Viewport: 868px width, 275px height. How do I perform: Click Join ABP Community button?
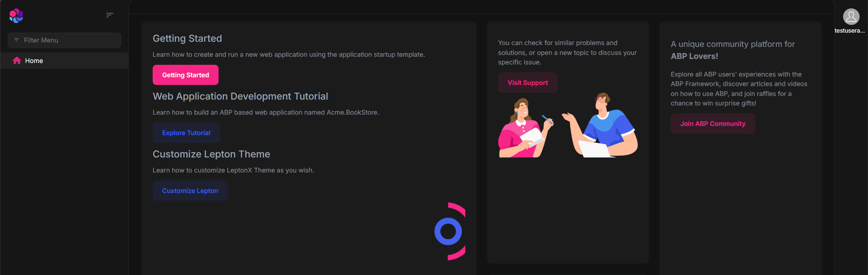712,124
